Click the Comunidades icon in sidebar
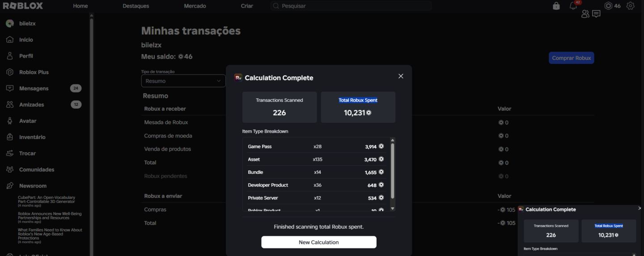The image size is (644, 256). click(10, 169)
